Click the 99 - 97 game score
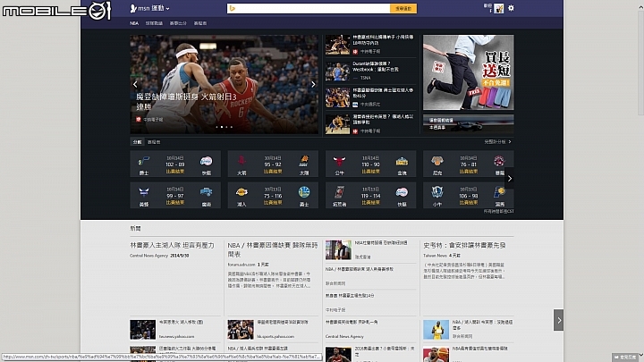Image resolution: width=644 pixels, height=362 pixels. [175, 196]
